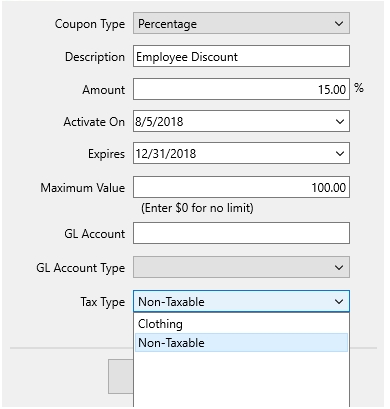This screenshot has height=409, width=390.
Task: Click the Maximum Value label
Action: [83, 188]
